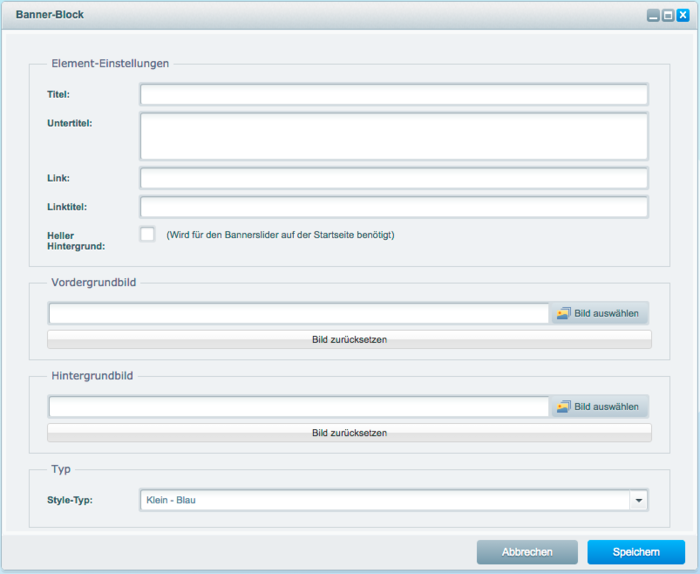This screenshot has width=700, height=574.
Task: Open the Style-Typ dropdown arrow
Action: [639, 500]
